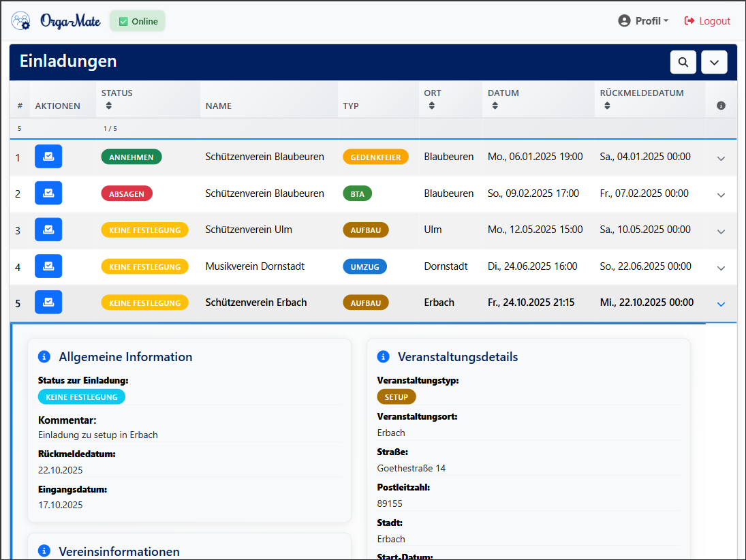Open the search magnifier in Einladungen header

point(683,62)
